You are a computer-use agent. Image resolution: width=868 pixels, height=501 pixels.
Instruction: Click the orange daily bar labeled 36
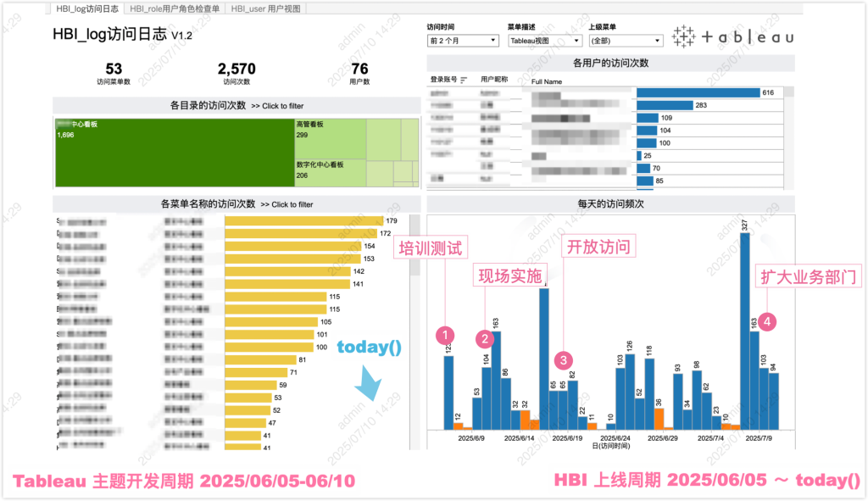tap(659, 419)
